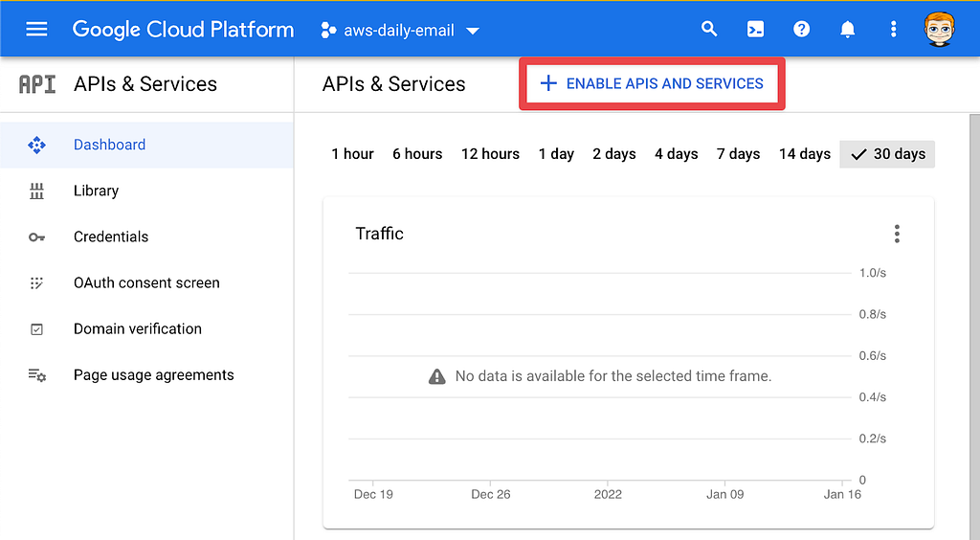Open the aws-daily-email project selector dropdown
Image resolution: width=980 pixels, height=540 pixels.
400,30
